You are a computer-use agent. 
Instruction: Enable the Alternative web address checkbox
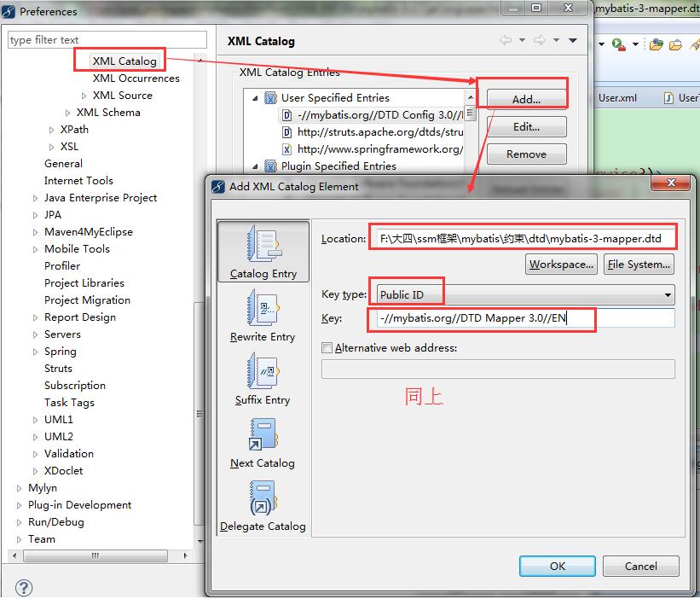point(327,347)
